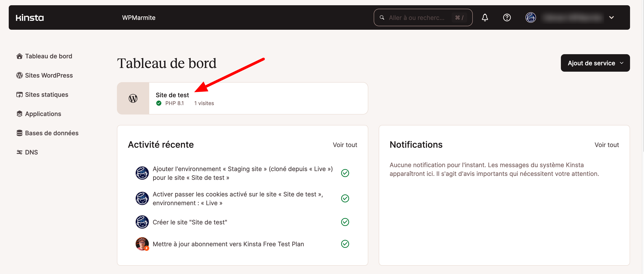
Task: Click success check for cookies activity
Action: point(345,198)
